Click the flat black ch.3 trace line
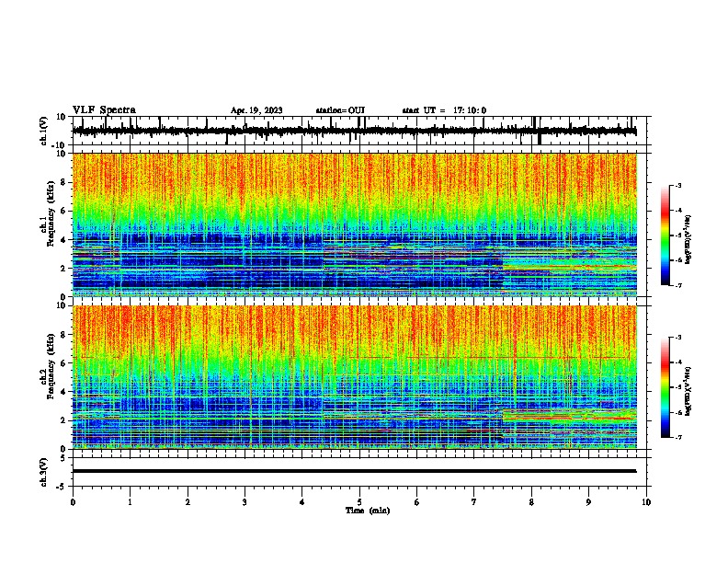This screenshot has width=728, height=563. pos(354,471)
